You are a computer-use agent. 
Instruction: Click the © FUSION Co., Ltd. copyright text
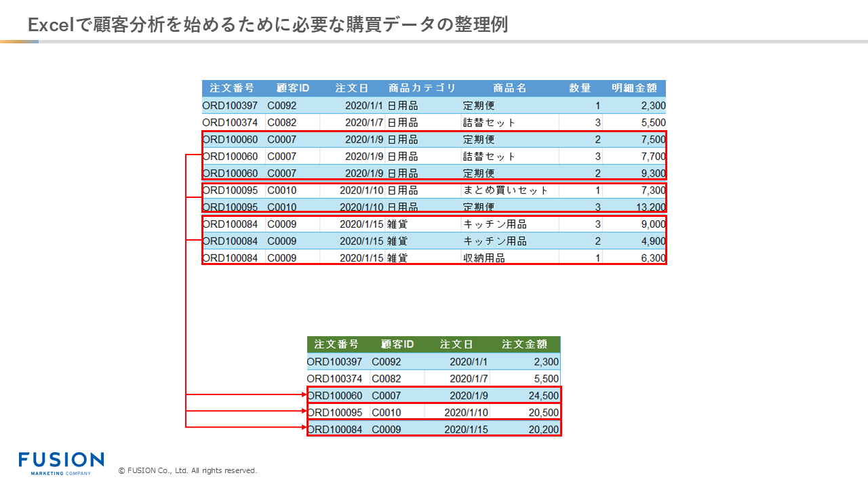click(x=188, y=470)
